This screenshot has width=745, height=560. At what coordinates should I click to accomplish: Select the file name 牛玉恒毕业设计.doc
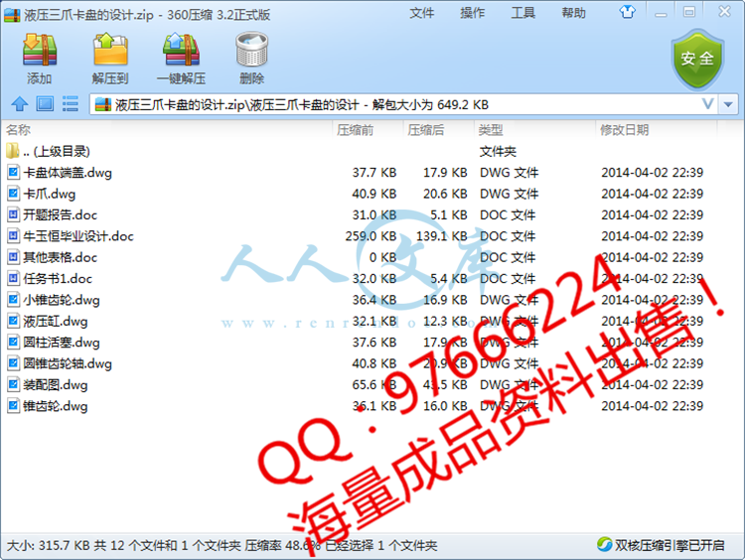tap(78, 236)
